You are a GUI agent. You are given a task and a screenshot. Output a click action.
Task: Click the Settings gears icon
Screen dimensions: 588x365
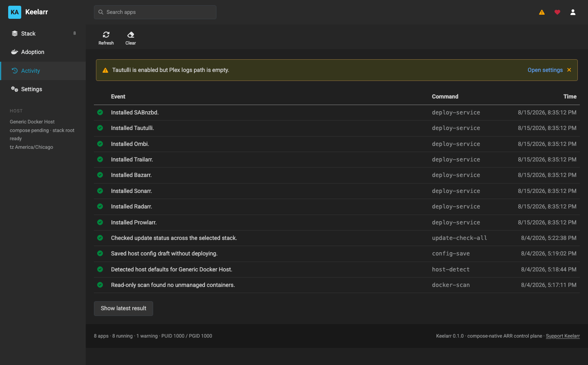pos(15,89)
